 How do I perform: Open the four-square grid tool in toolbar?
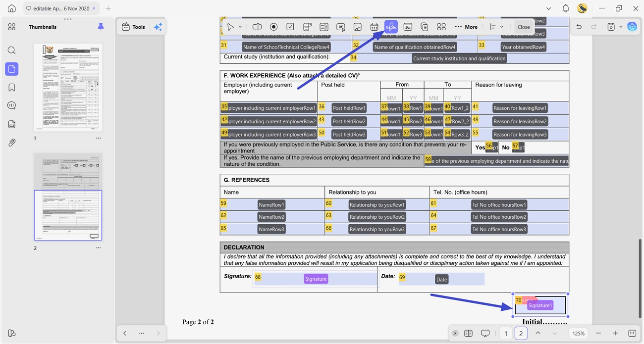[441, 27]
